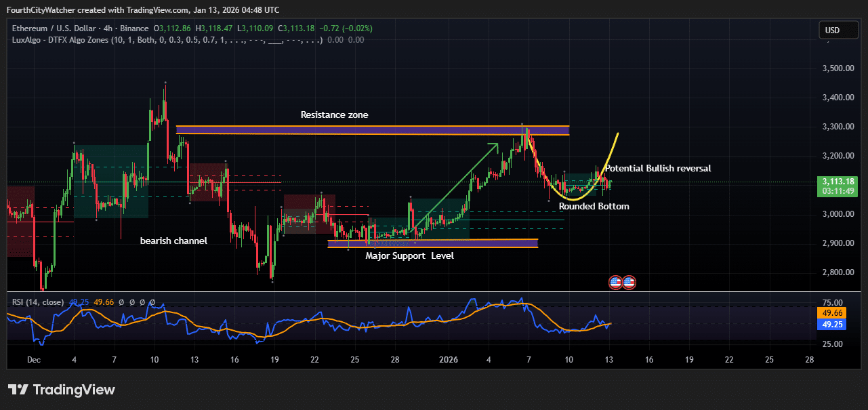868x410 pixels.
Task: Click the 25.00 RSI axis label
Action: coord(833,344)
